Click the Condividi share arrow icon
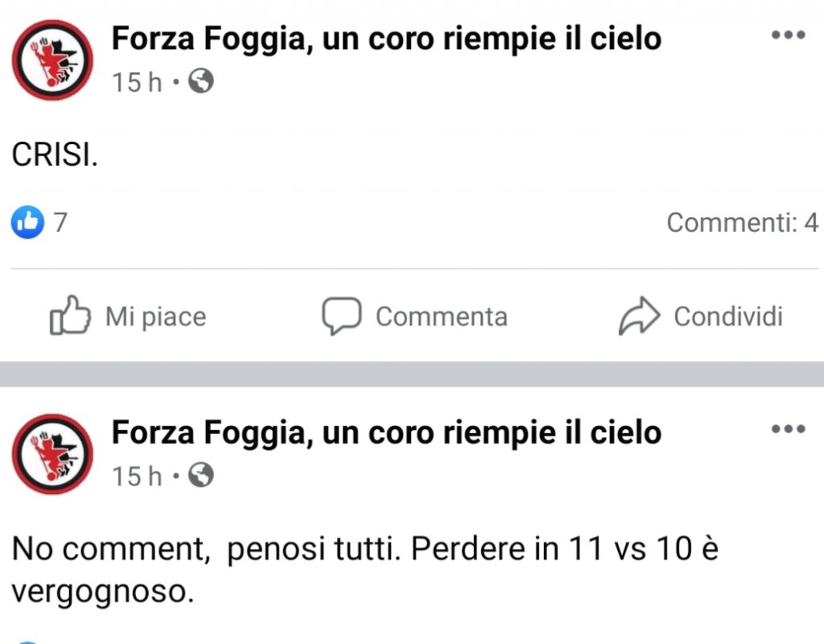Image resolution: width=824 pixels, height=644 pixels. (641, 316)
